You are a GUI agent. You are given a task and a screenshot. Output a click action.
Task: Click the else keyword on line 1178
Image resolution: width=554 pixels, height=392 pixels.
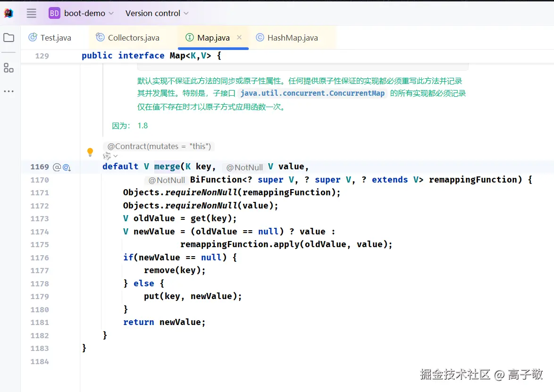(x=144, y=284)
